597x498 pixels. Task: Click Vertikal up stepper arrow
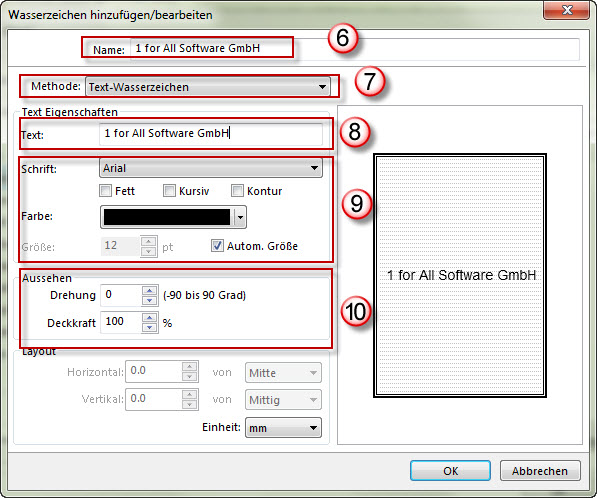point(190,394)
